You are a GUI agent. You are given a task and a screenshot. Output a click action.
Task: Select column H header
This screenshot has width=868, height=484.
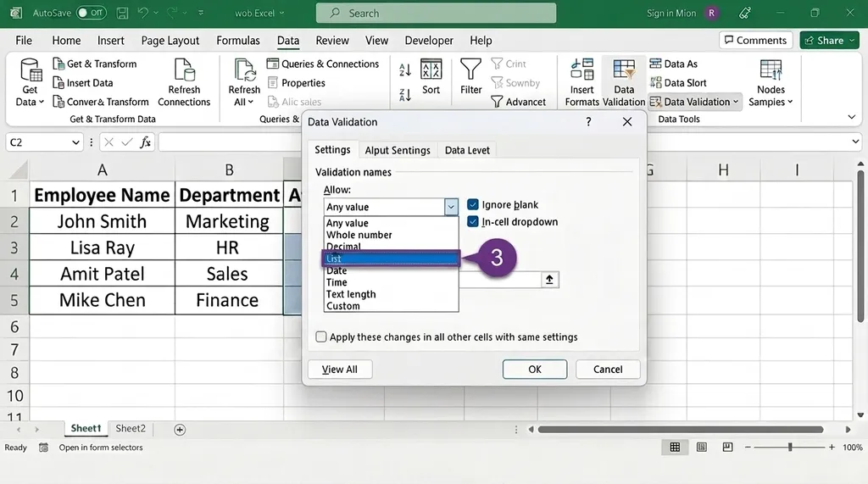tap(723, 170)
